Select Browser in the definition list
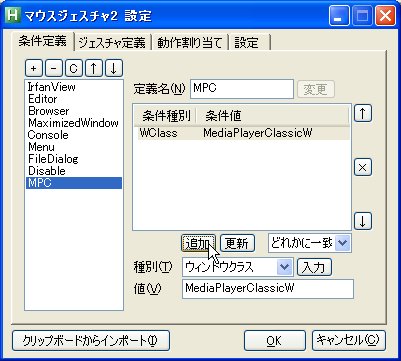Screen dimensions: 401x361 pos(74,111)
